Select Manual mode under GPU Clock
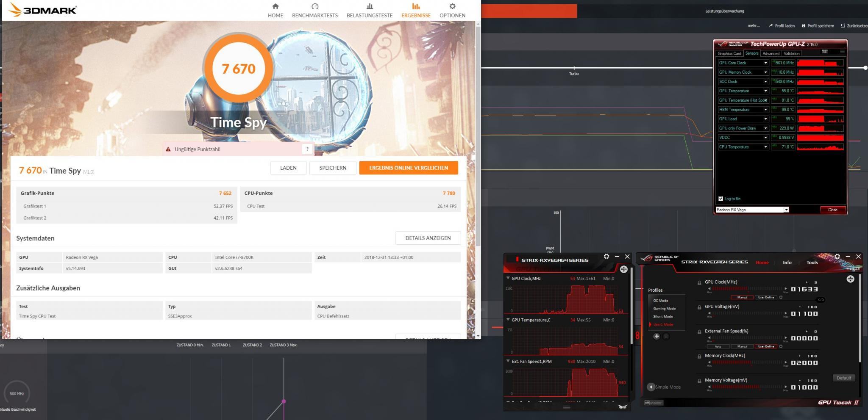This screenshot has height=420, width=868. click(x=742, y=297)
